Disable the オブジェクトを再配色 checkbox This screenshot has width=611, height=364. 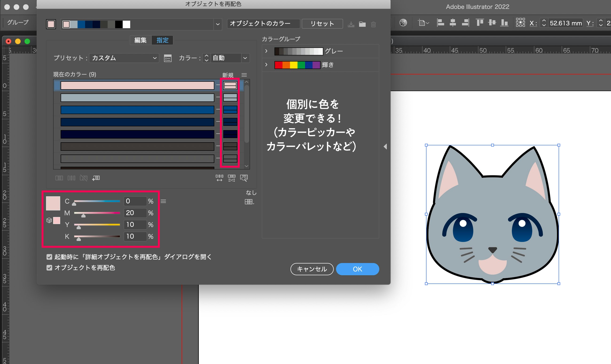click(x=49, y=268)
